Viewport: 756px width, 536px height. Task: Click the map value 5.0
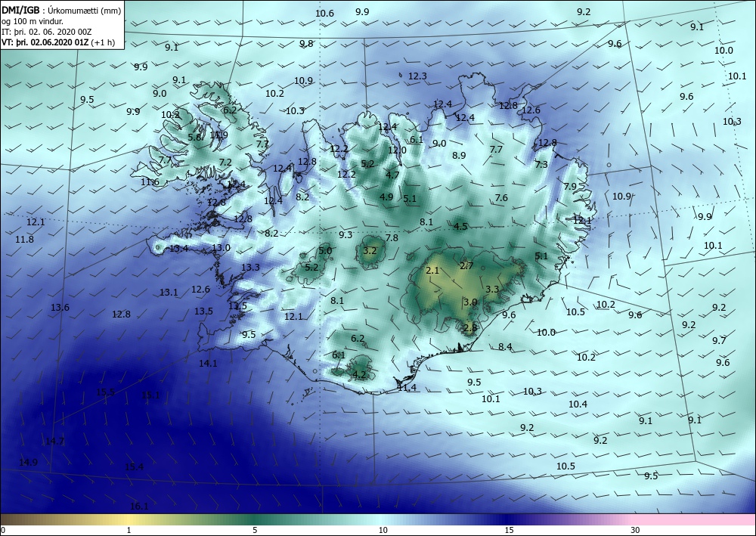pyautogui.click(x=325, y=251)
